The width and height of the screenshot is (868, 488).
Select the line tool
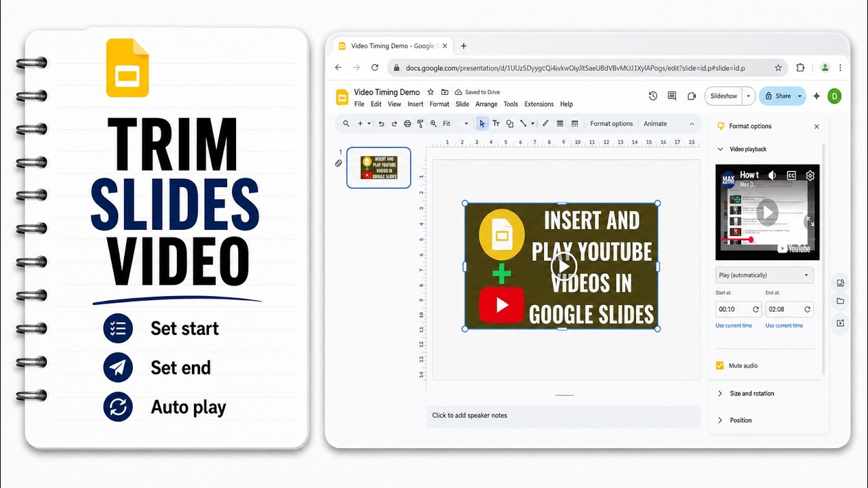coord(523,123)
